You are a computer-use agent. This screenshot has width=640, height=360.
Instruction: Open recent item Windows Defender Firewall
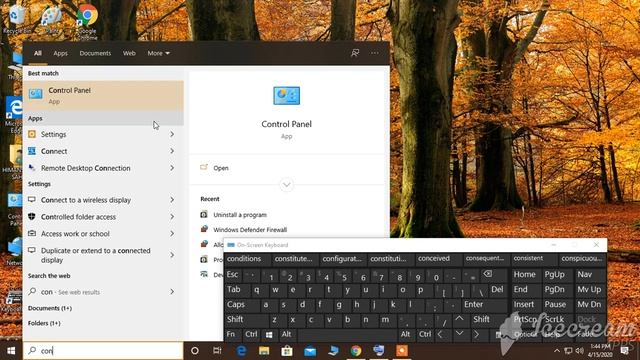click(x=250, y=230)
